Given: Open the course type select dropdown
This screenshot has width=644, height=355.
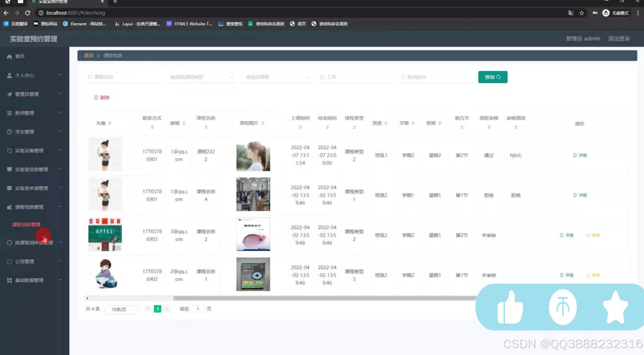Looking at the screenshot, I should click(201, 77).
